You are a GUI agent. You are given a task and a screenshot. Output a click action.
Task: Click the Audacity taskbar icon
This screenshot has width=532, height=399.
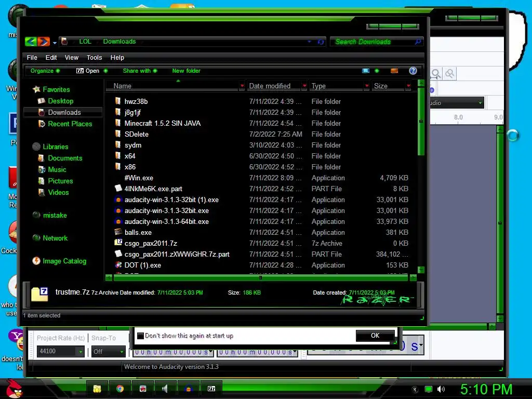tap(188, 389)
